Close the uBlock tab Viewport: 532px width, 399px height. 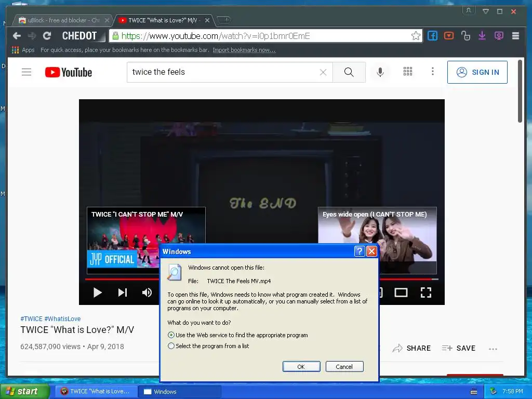pos(107,20)
